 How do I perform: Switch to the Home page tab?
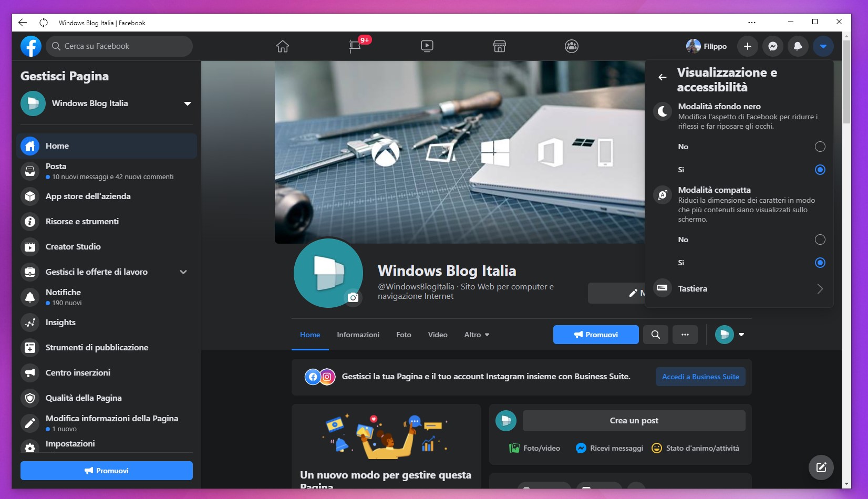[310, 335]
